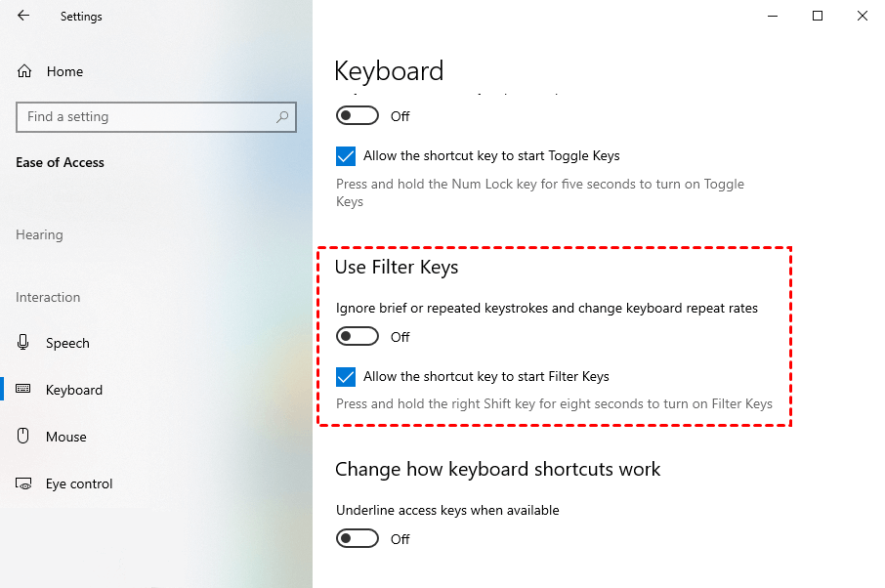This screenshot has height=588, width=885.
Task: Click the back arrow in Settings
Action: (x=23, y=16)
